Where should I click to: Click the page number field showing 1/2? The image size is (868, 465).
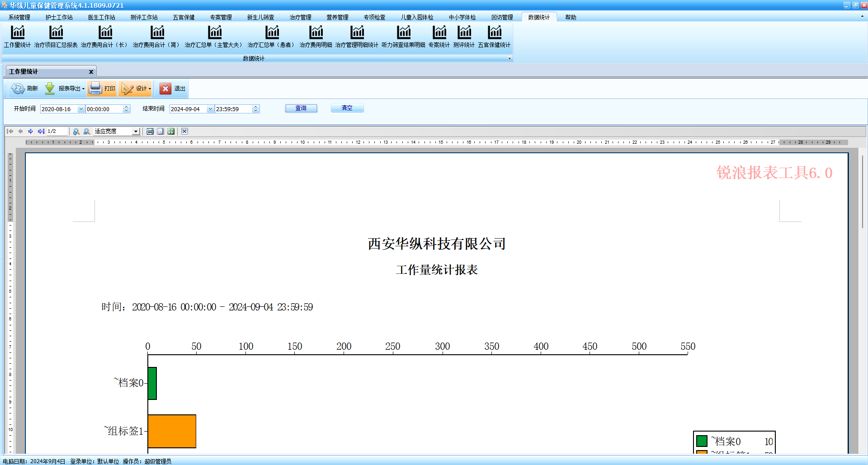click(x=57, y=132)
